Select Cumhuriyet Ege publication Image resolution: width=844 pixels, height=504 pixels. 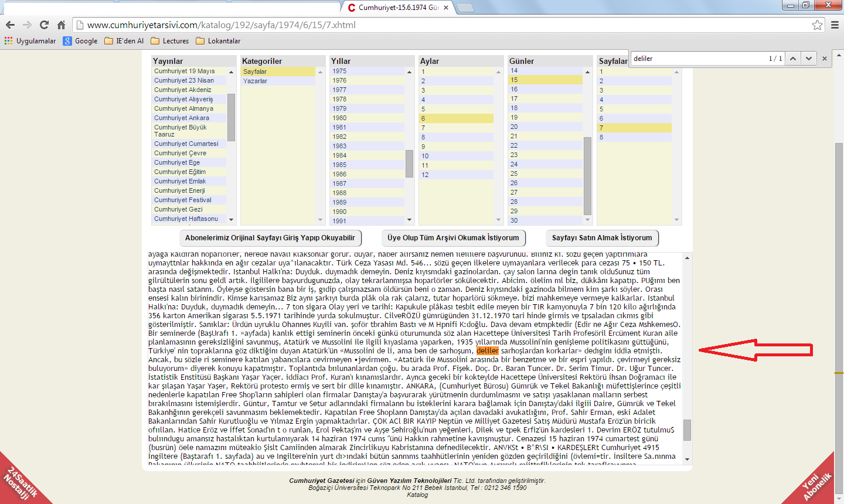[189, 162]
